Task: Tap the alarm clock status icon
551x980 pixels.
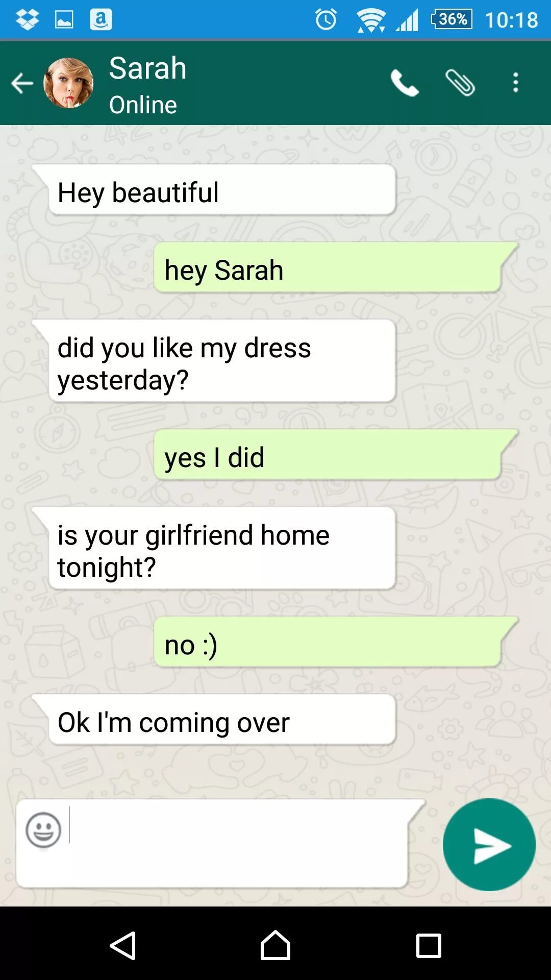Action: tap(326, 20)
